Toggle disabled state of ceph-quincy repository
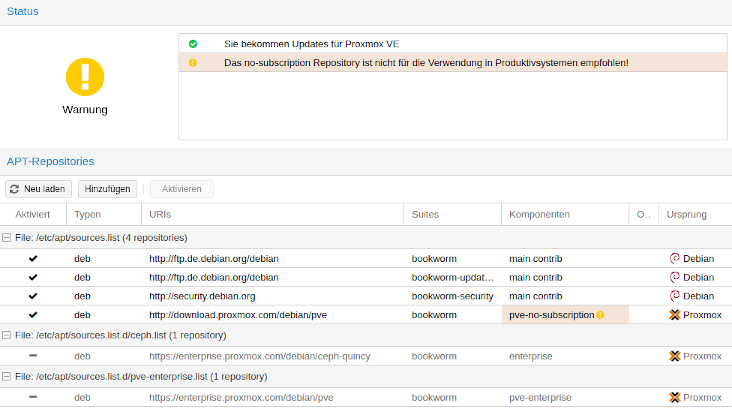 [x=33, y=355]
